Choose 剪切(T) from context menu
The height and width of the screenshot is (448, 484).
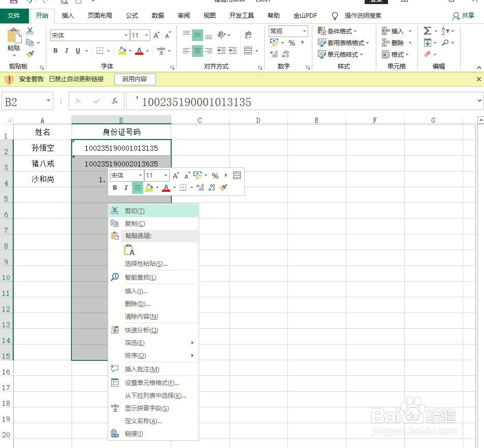(153, 211)
